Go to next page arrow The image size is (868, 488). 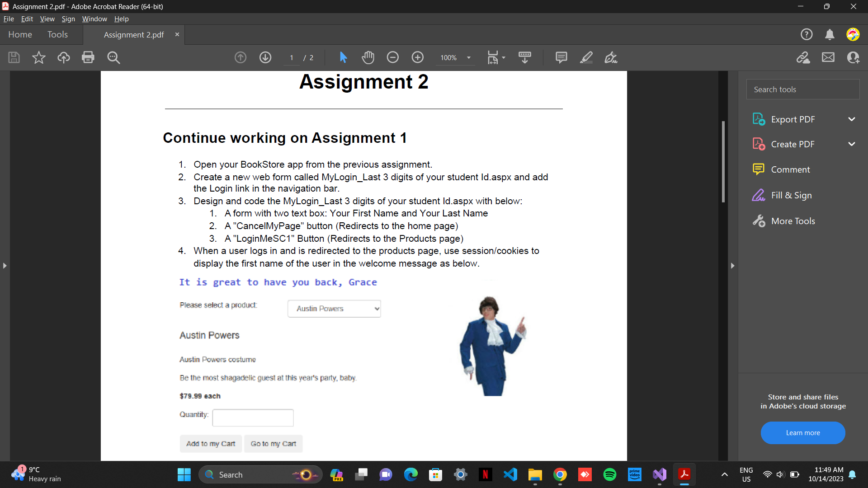[265, 57]
